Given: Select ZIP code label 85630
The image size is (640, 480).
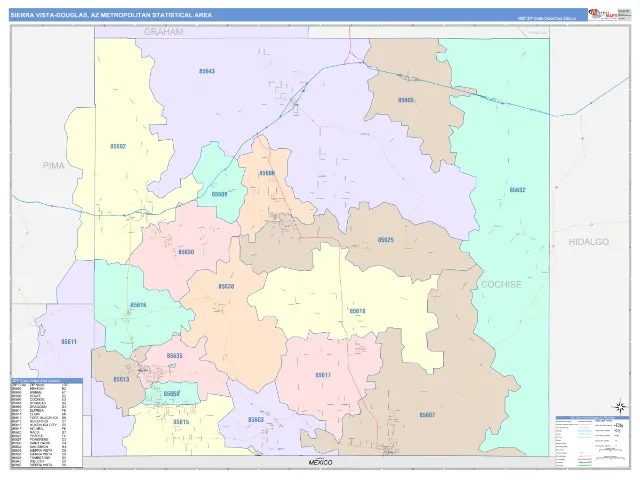Looking at the screenshot, I should tap(186, 252).
